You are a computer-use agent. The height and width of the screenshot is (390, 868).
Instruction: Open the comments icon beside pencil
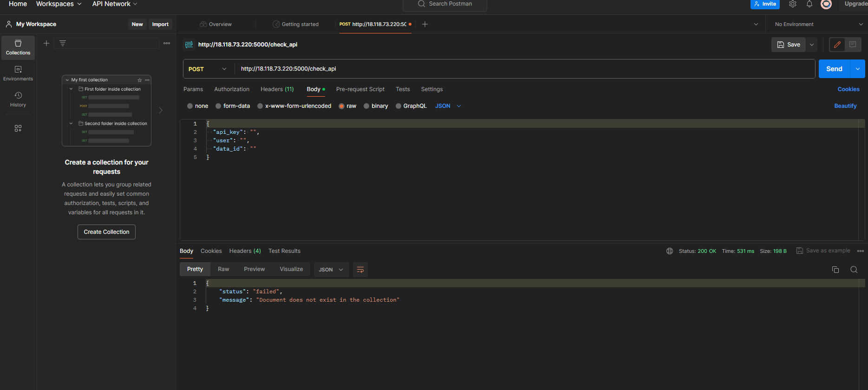[853, 45]
